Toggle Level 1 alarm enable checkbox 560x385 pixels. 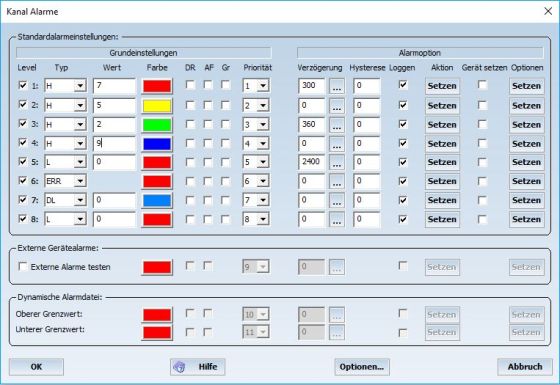(23, 85)
